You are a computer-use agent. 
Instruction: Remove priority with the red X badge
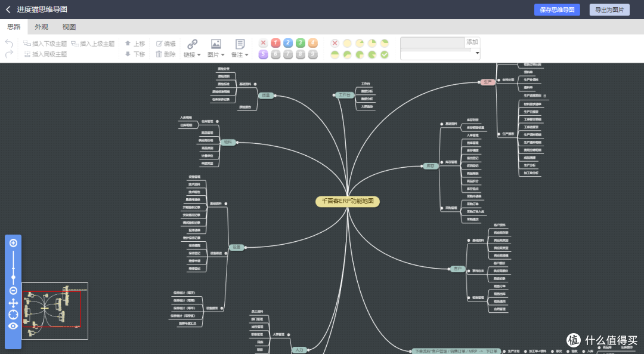pyautogui.click(x=264, y=43)
